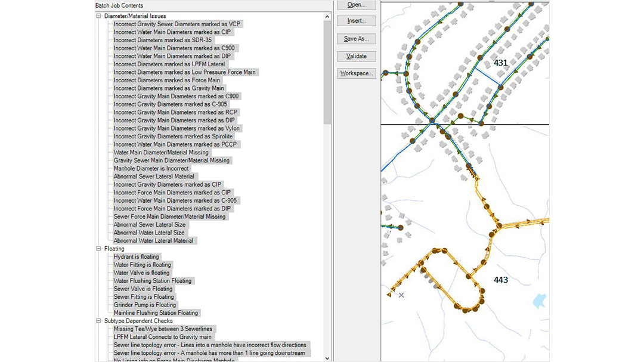Select Mainline Flushing Station Floating check
Screen dimensions: 644x362
[x=156, y=313]
